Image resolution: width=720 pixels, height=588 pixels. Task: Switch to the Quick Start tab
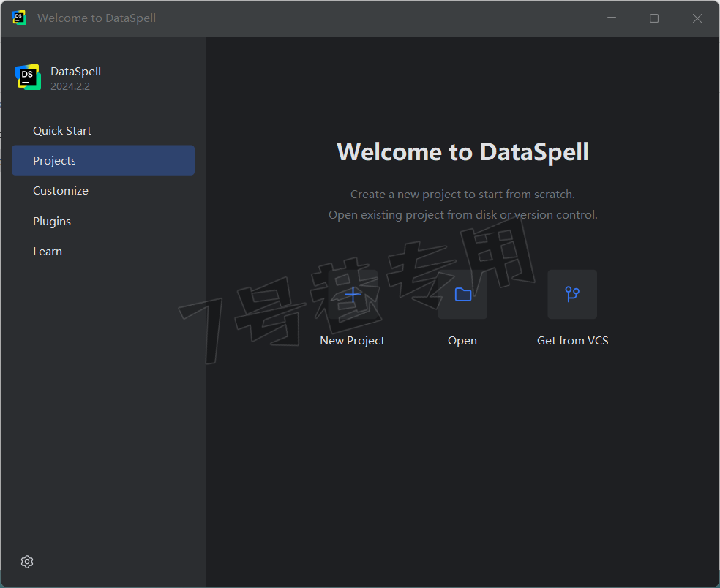pyautogui.click(x=103, y=130)
